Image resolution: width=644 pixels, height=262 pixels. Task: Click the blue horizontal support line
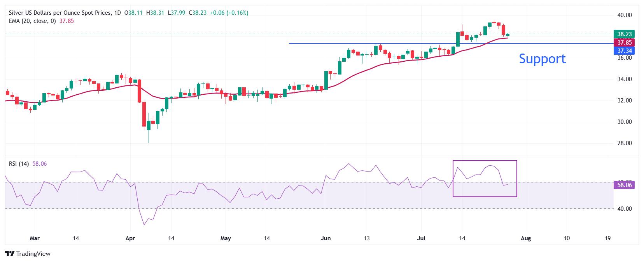[x=451, y=43]
